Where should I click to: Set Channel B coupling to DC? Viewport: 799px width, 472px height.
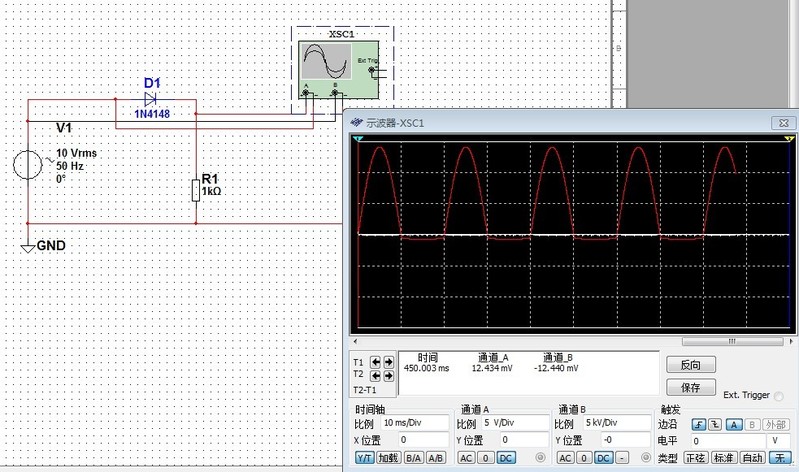click(602, 458)
